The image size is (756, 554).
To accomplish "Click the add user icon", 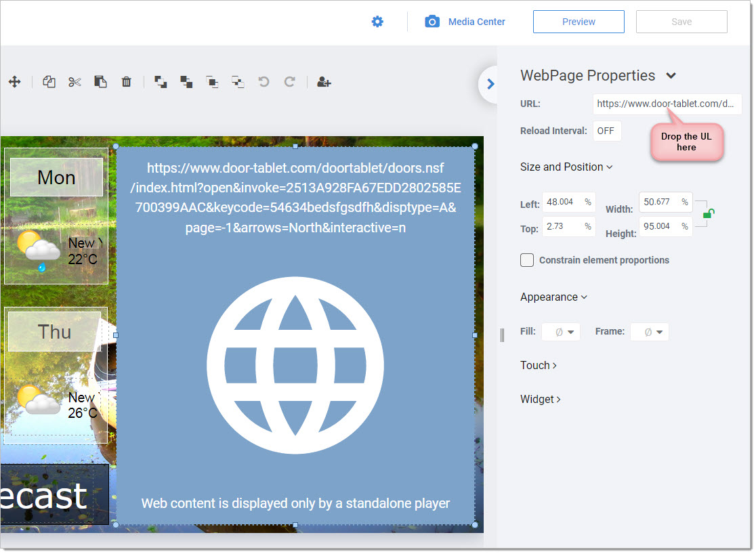I will point(324,82).
